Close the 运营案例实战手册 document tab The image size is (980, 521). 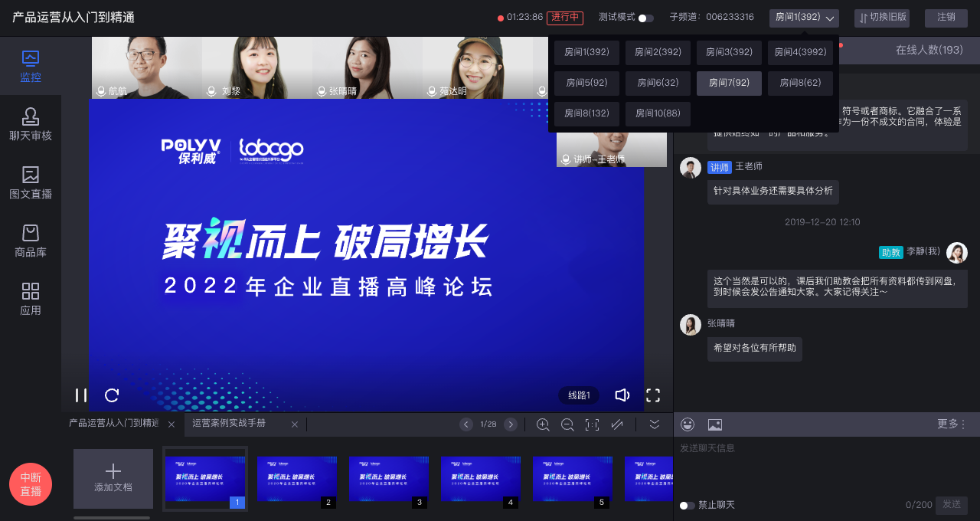click(295, 424)
